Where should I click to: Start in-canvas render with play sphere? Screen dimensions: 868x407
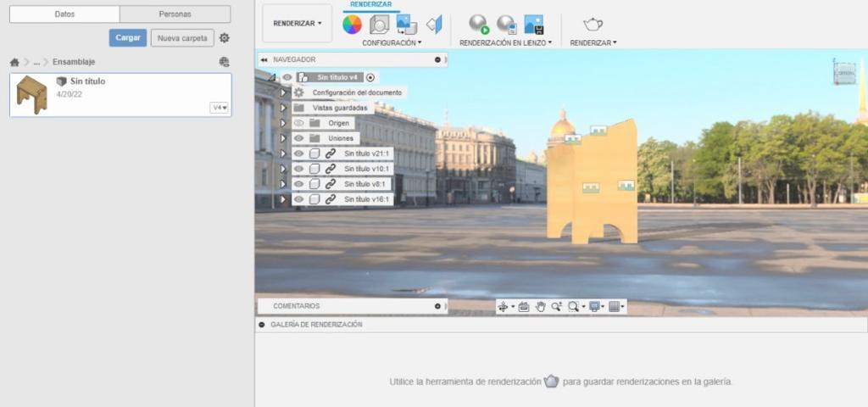click(479, 25)
